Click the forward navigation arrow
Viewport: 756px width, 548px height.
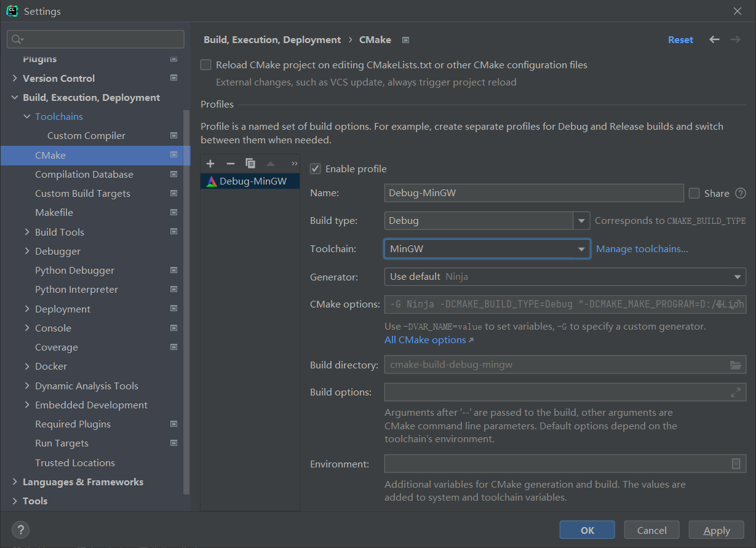click(x=735, y=39)
